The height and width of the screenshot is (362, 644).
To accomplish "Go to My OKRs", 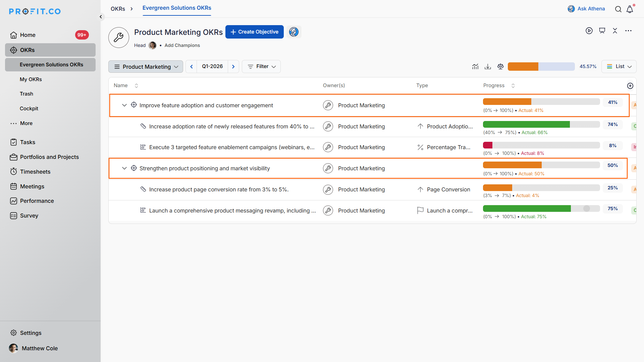I will coord(31,79).
